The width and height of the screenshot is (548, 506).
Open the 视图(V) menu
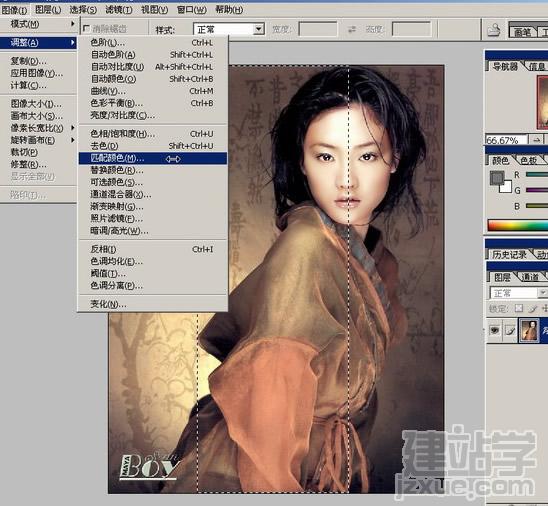pyautogui.click(x=154, y=10)
